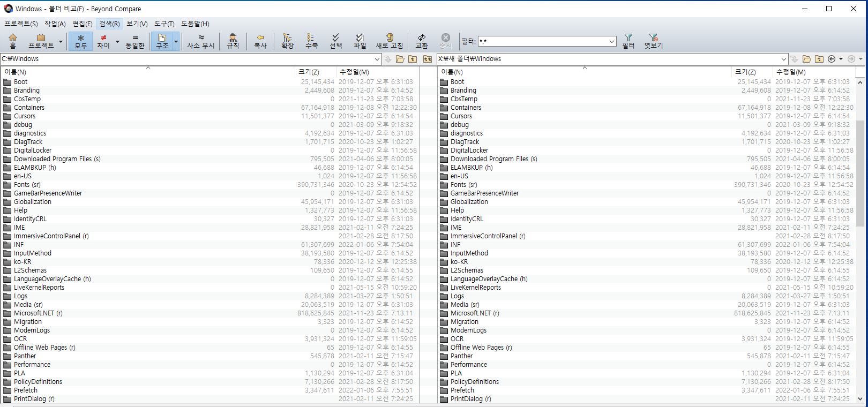
Task: Select ImmersiveControlPanel (r) in right pane
Action: click(x=488, y=236)
